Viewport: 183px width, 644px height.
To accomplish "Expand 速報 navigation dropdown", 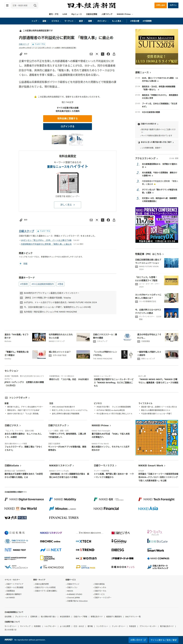I will pyautogui.click(x=45, y=21).
